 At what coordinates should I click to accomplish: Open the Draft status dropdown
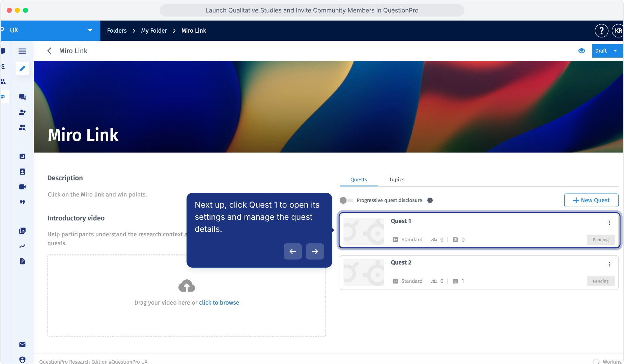click(x=607, y=51)
